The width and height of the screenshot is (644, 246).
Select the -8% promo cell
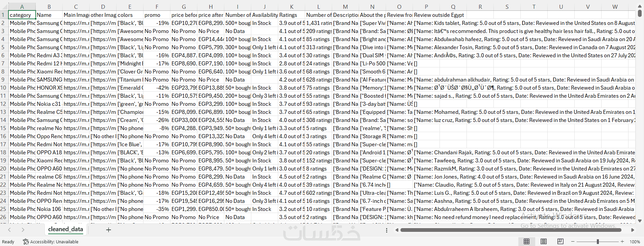click(x=157, y=128)
